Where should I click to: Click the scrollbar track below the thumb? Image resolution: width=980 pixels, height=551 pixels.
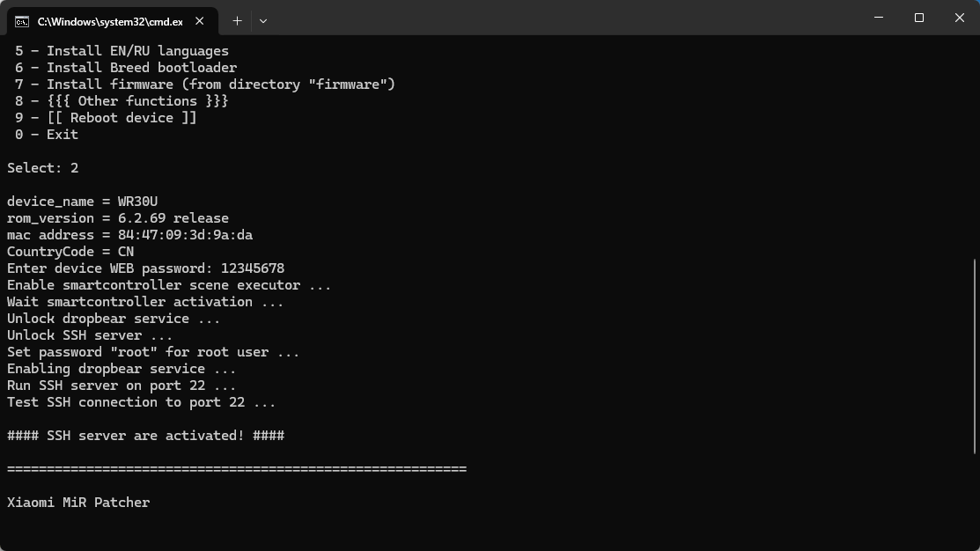975,502
